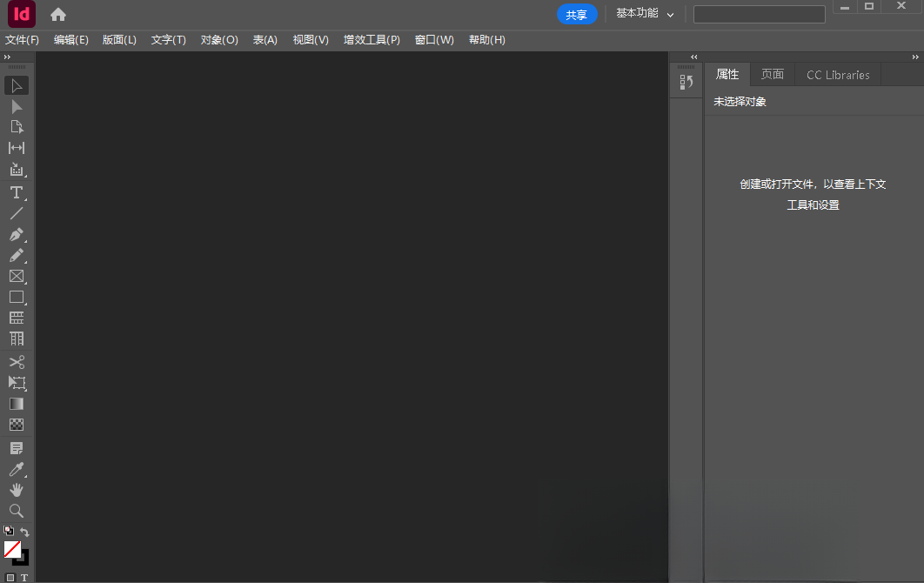Switch to the 属性 tab
The height and width of the screenshot is (583, 924).
point(727,74)
